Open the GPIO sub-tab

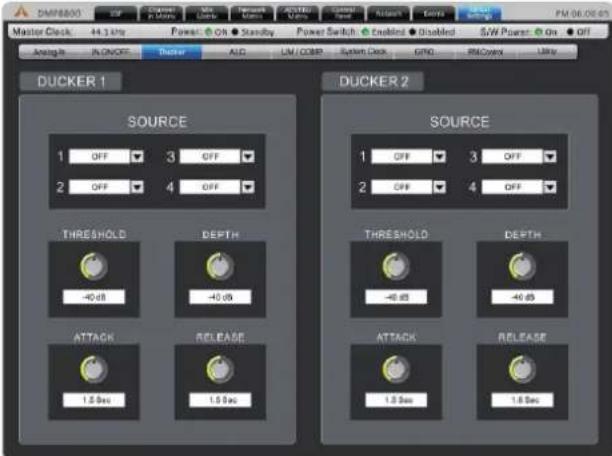424,52
